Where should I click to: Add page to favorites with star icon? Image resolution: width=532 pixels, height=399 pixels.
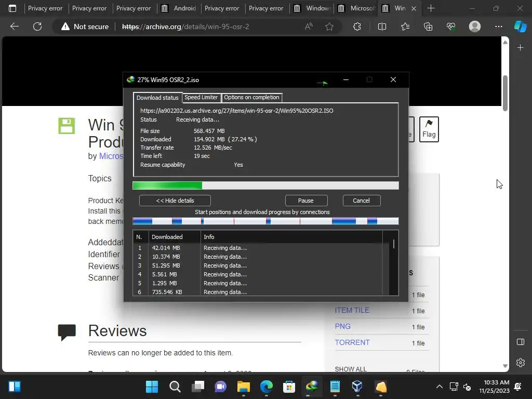coord(329,26)
